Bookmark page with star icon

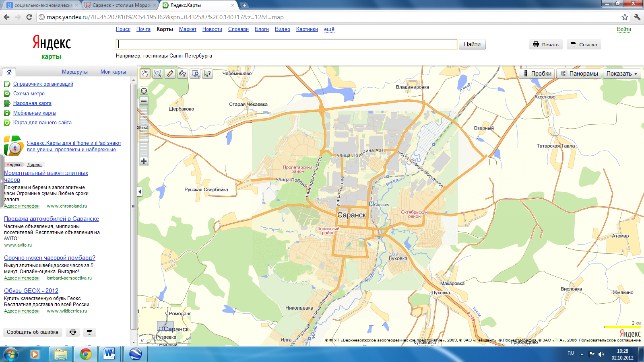click(x=625, y=17)
